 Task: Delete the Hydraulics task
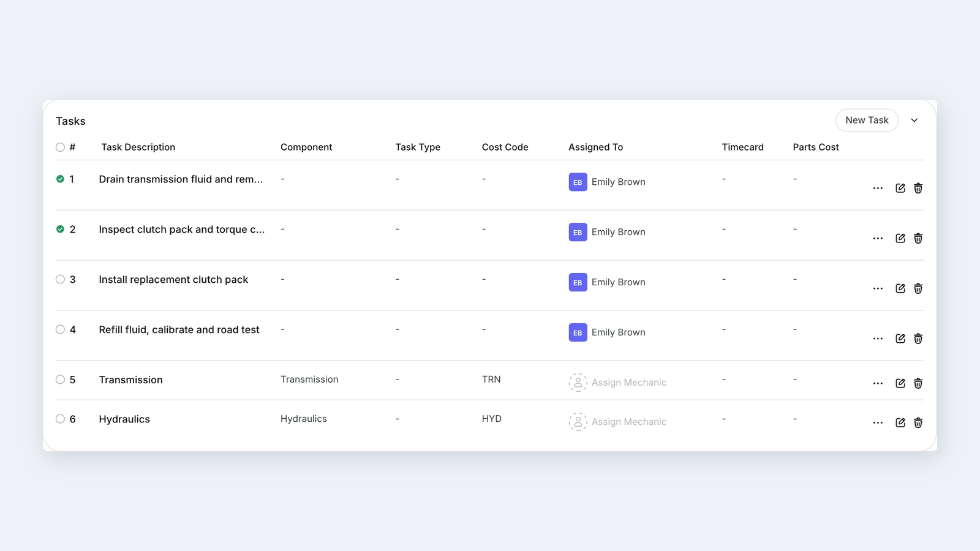point(918,422)
